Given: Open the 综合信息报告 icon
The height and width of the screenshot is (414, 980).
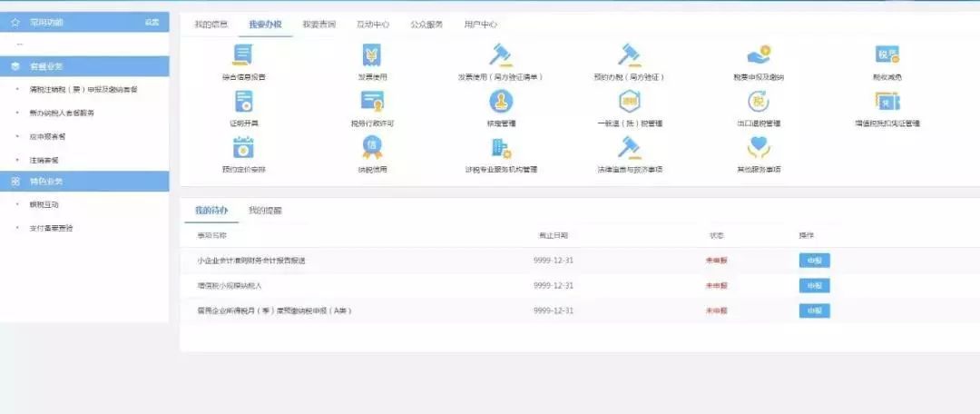Looking at the screenshot, I should click(242, 55).
